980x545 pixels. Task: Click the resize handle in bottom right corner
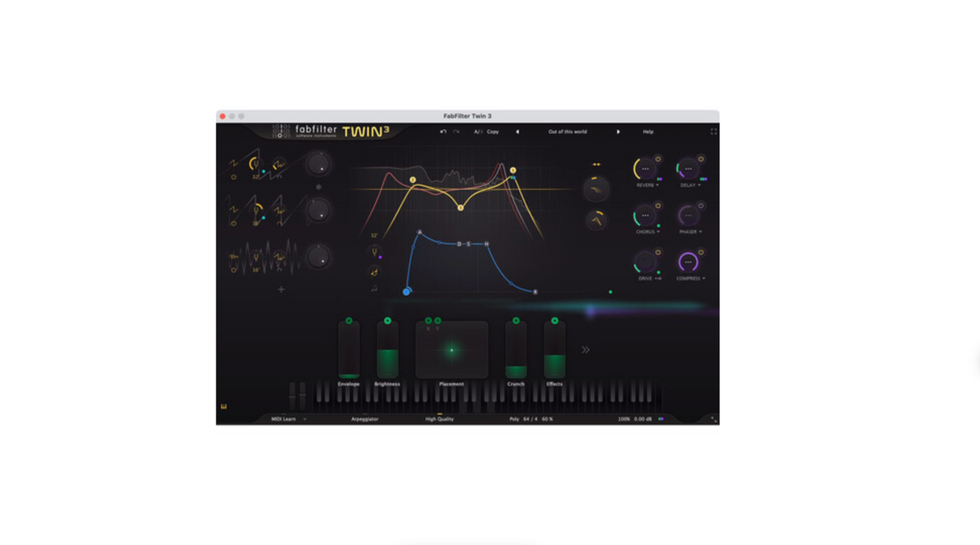[x=713, y=419]
